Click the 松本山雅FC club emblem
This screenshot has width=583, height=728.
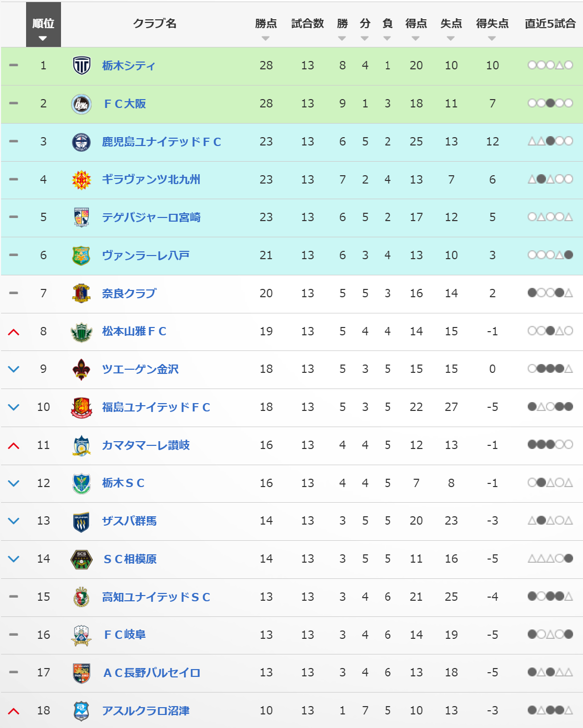click(x=81, y=332)
